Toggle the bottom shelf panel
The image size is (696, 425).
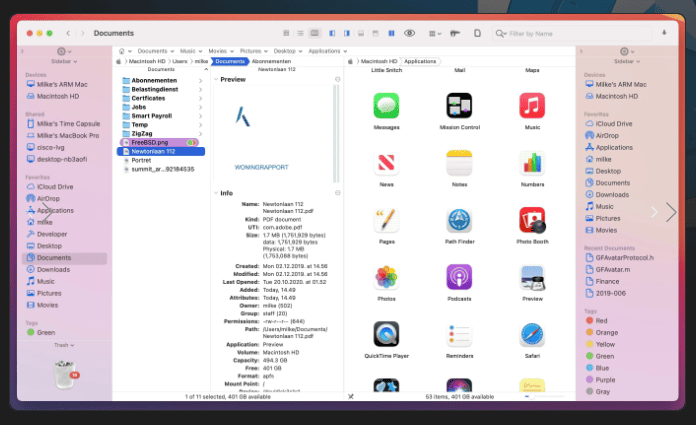pyautogui.click(x=361, y=33)
